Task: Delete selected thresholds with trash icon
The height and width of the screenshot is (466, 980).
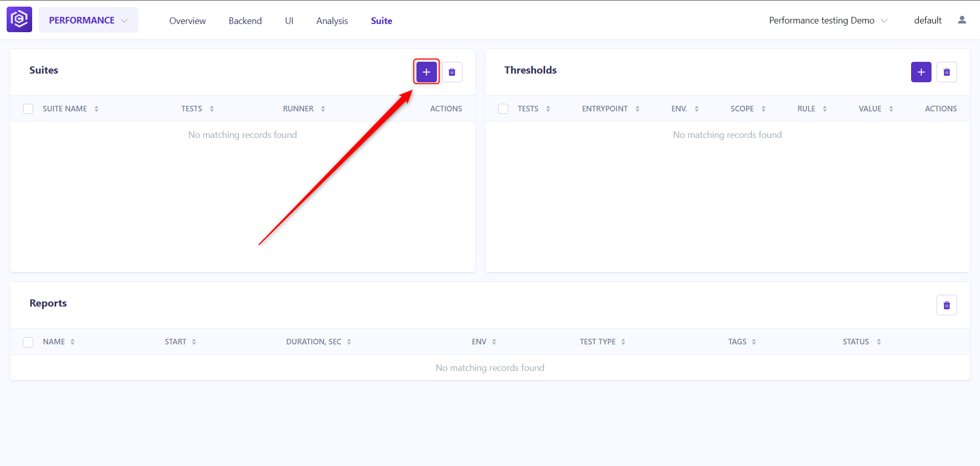Action: [946, 72]
